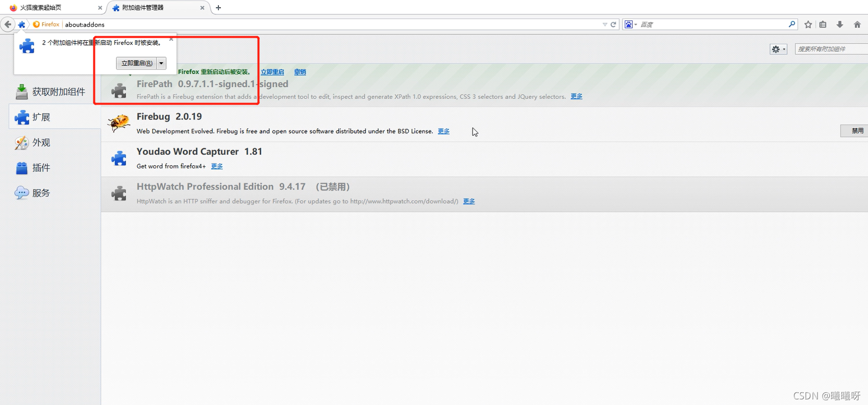The image size is (868, 405).
Task: Select the Firebug 2.0.19 title
Action: [x=169, y=116]
